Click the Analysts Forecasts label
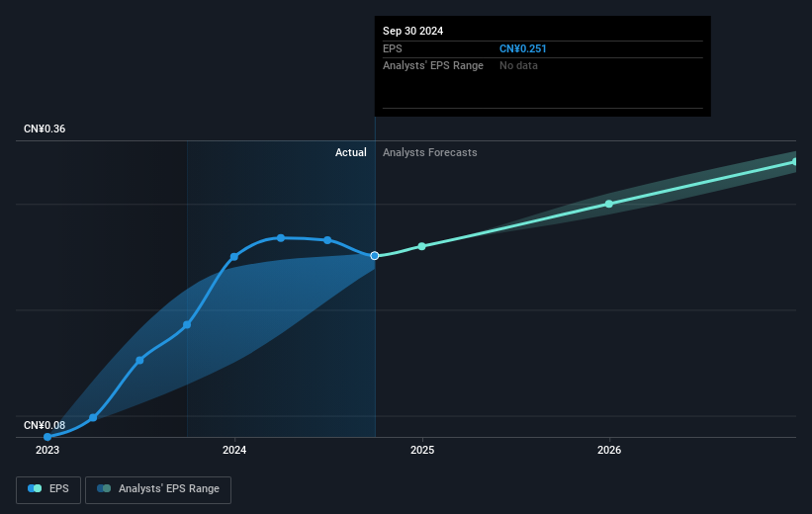Image resolution: width=812 pixels, height=514 pixels. (430, 152)
